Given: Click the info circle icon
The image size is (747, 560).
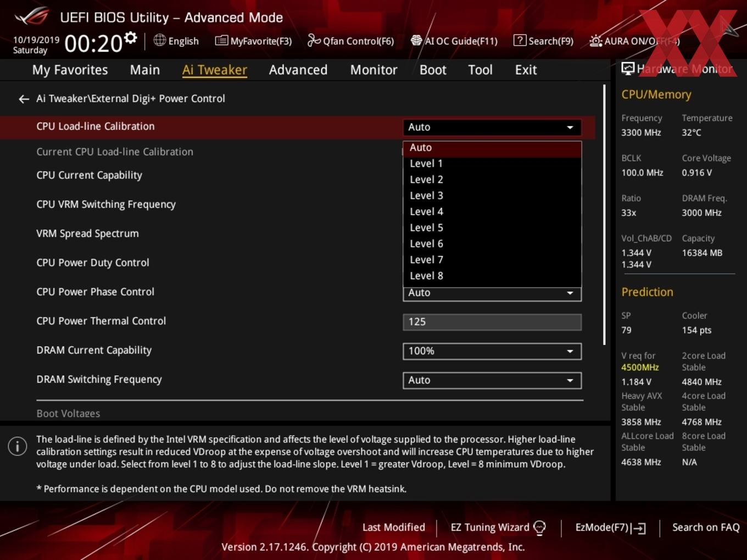Looking at the screenshot, I should click(18, 446).
